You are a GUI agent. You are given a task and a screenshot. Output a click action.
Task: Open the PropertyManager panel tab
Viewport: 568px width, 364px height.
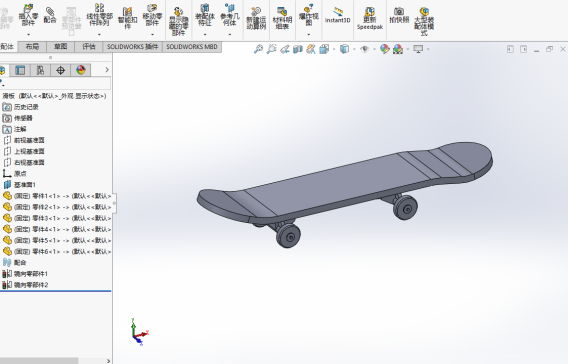pyautogui.click(x=20, y=70)
